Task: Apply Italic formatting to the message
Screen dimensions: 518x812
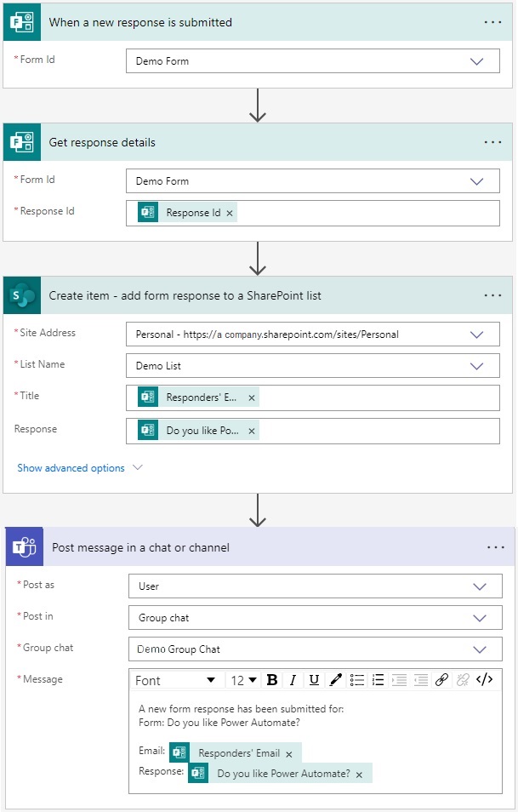Action: [x=293, y=679]
